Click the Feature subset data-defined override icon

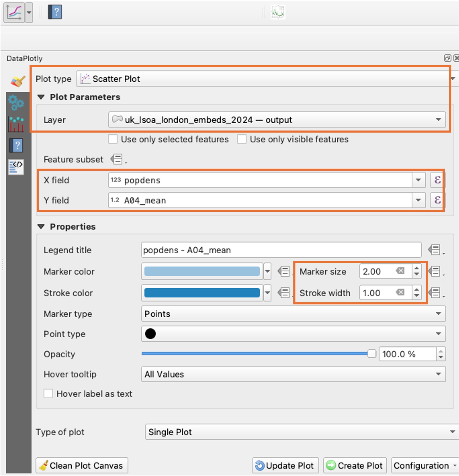click(117, 159)
